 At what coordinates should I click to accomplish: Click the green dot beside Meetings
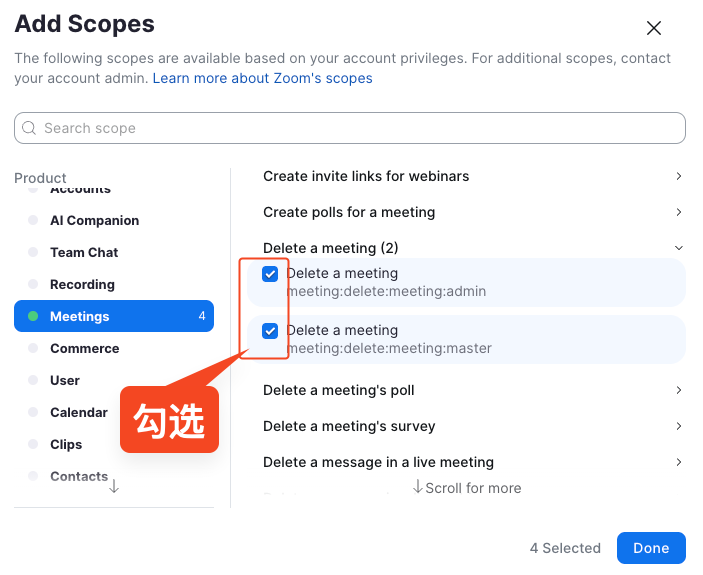coord(33,316)
